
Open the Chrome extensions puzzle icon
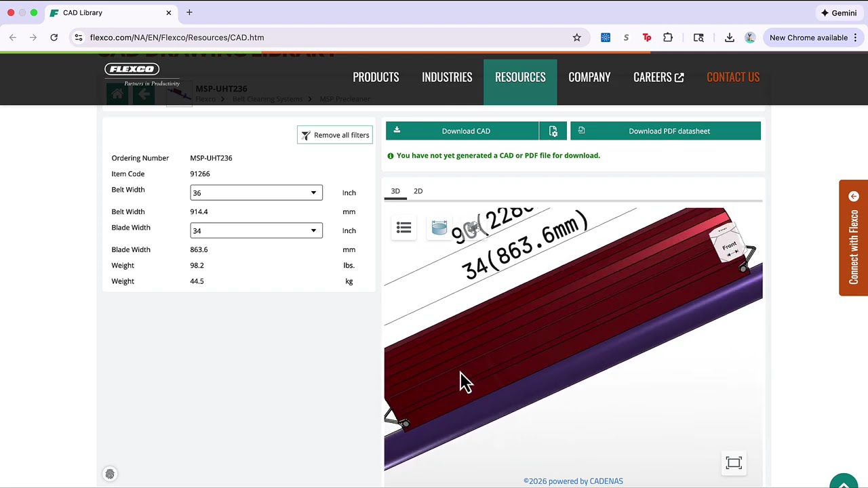point(668,37)
